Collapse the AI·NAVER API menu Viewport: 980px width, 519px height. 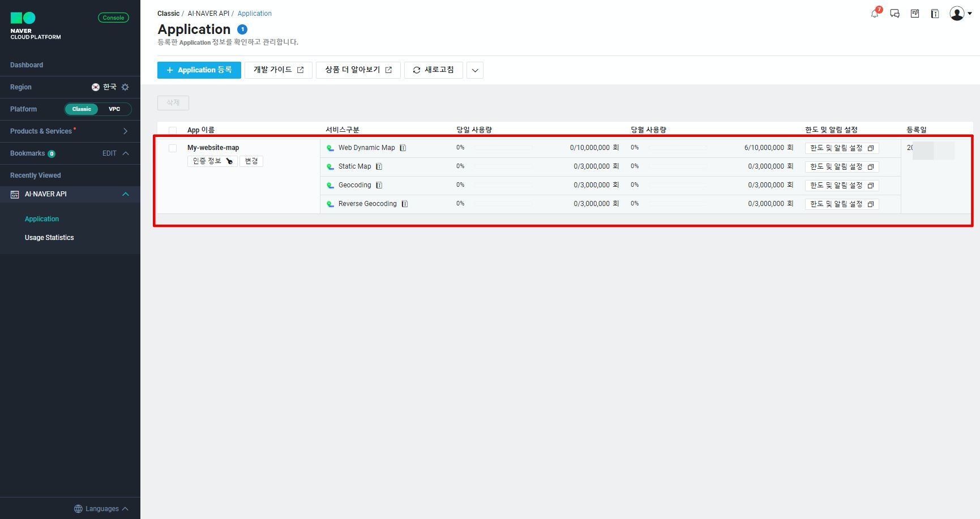126,194
